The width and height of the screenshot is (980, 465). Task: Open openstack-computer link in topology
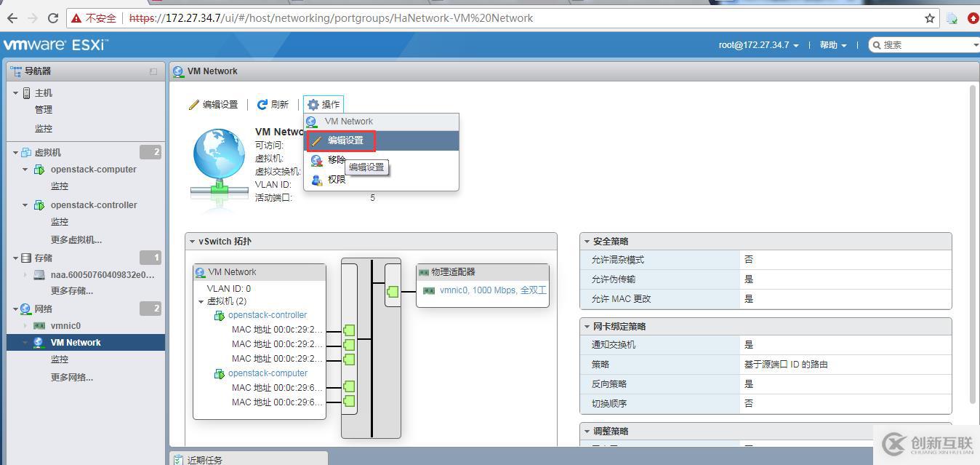pos(268,373)
